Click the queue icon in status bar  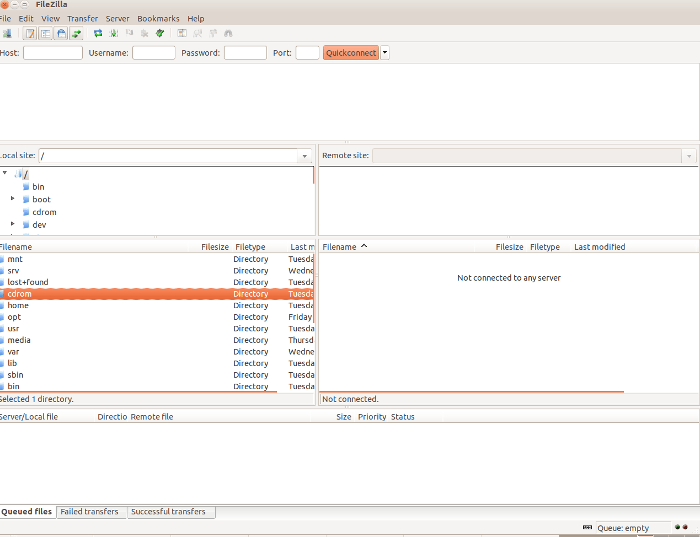click(x=588, y=527)
